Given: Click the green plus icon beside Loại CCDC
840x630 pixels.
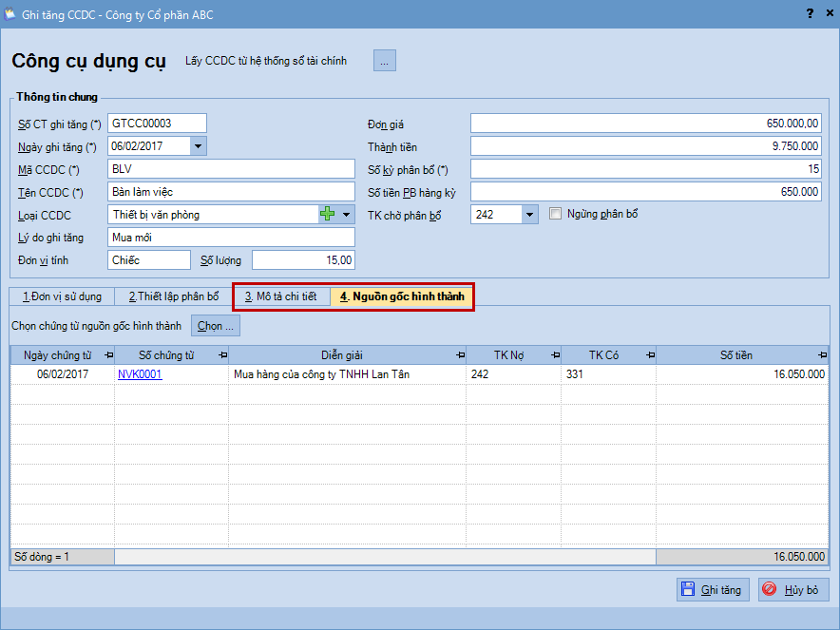Looking at the screenshot, I should click(328, 215).
